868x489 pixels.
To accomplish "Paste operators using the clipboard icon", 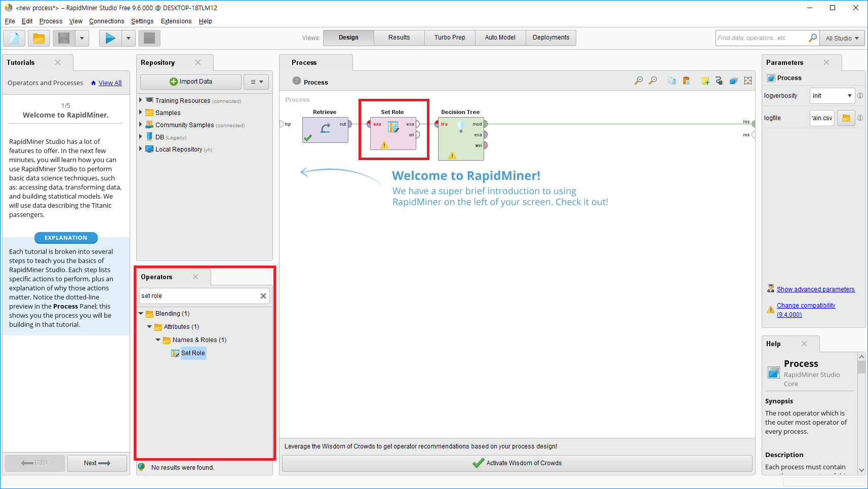I will (x=686, y=81).
